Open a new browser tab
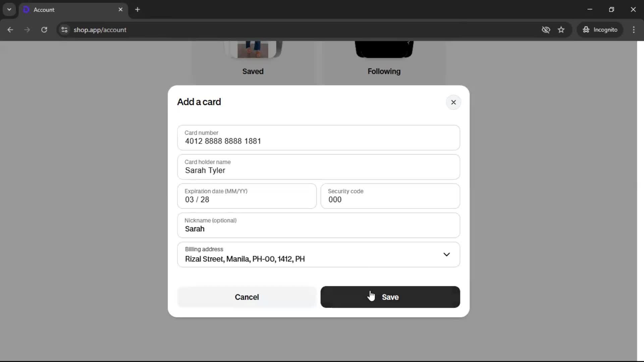This screenshot has width=644, height=362. click(138, 9)
